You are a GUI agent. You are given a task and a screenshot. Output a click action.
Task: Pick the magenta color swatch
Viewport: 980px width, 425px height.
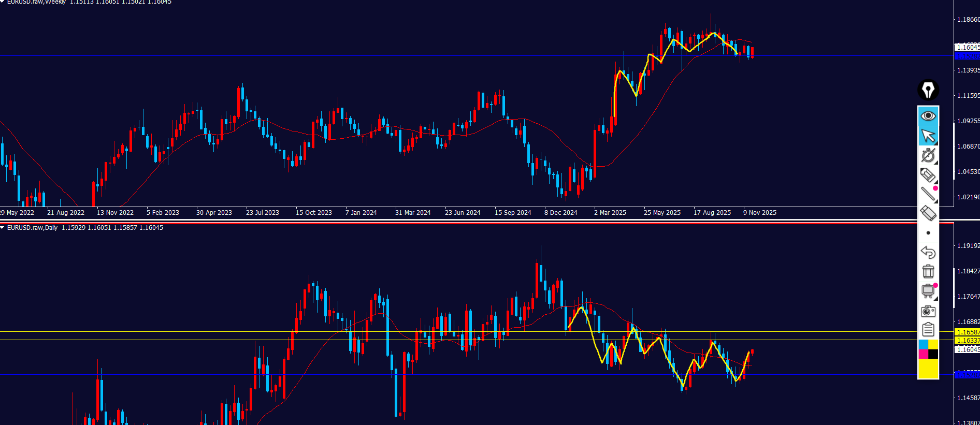pos(923,354)
